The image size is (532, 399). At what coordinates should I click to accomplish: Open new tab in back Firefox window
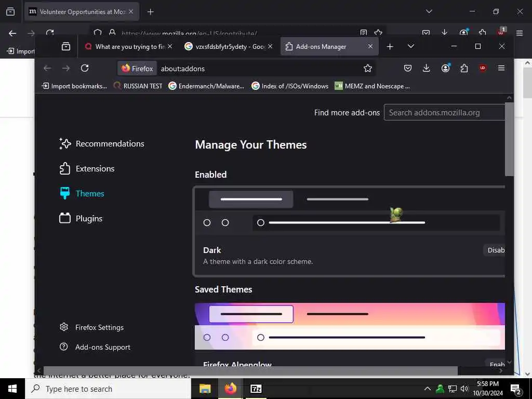point(150,12)
